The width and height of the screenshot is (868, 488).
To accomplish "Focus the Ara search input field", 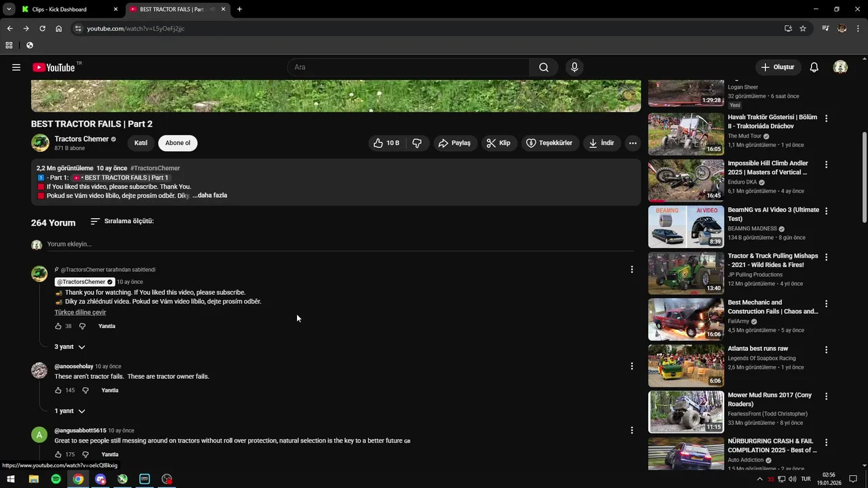I will pos(408,67).
